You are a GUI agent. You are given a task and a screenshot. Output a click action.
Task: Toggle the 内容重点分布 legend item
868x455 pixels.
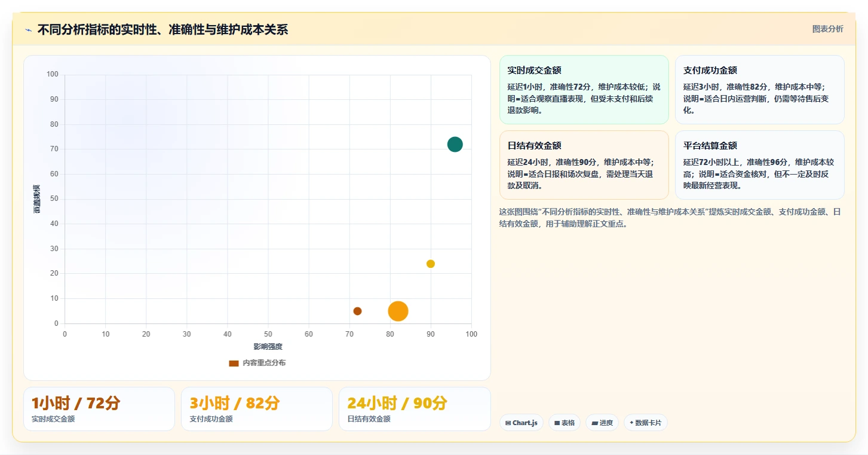point(257,363)
